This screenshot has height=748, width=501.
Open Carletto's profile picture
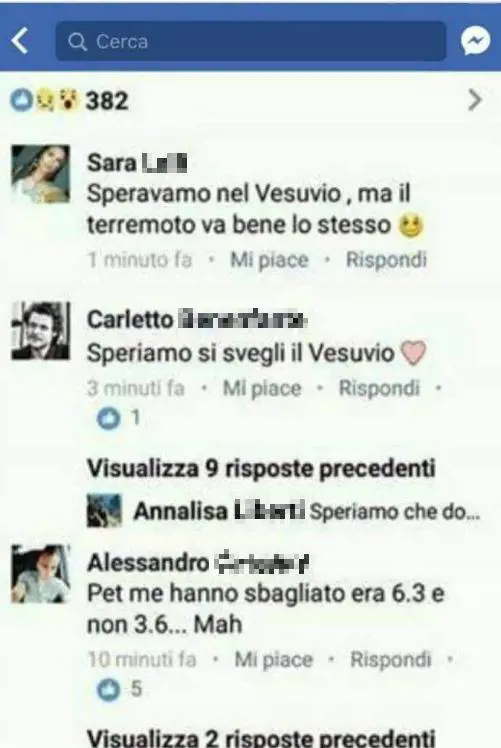click(x=41, y=330)
